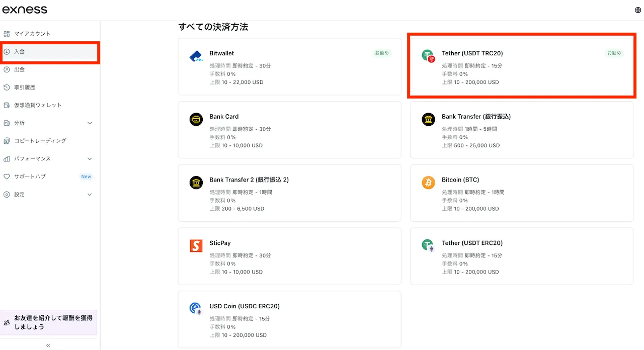Click the 仮想通貨ウォレット wallet icon
Image resolution: width=644 pixels, height=350 pixels.
point(7,105)
